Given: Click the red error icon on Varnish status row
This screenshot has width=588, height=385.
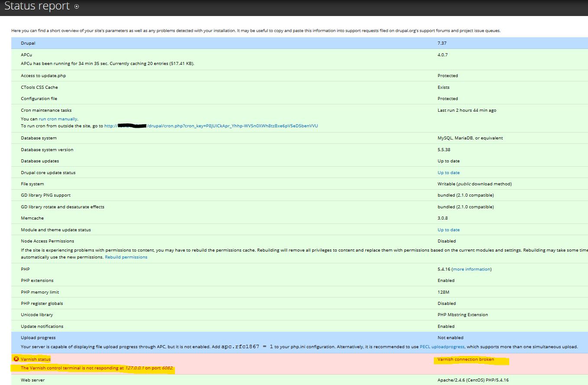Looking at the screenshot, I should click(16, 359).
